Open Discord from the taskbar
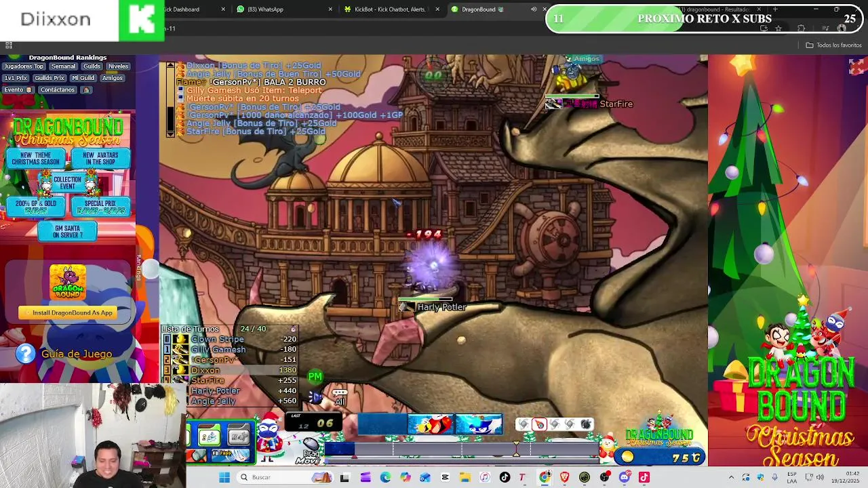 pos(624,477)
